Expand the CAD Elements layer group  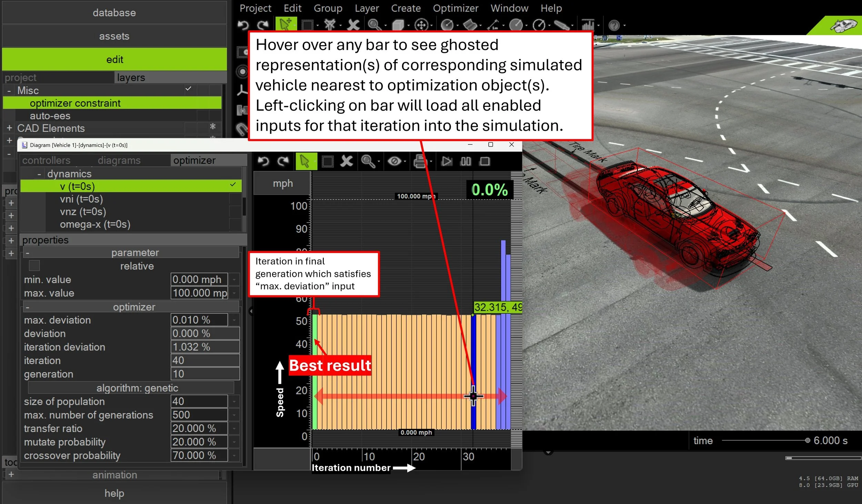click(9, 128)
